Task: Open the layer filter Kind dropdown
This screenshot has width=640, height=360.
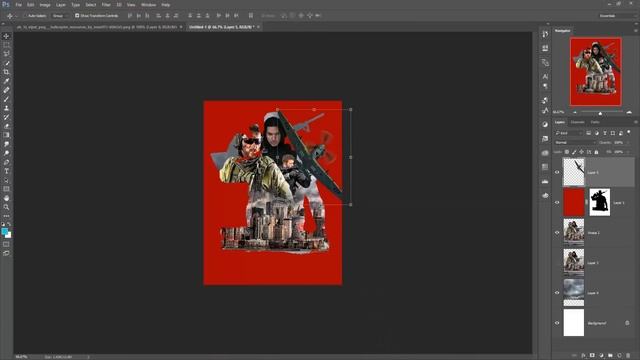Action: (x=569, y=133)
